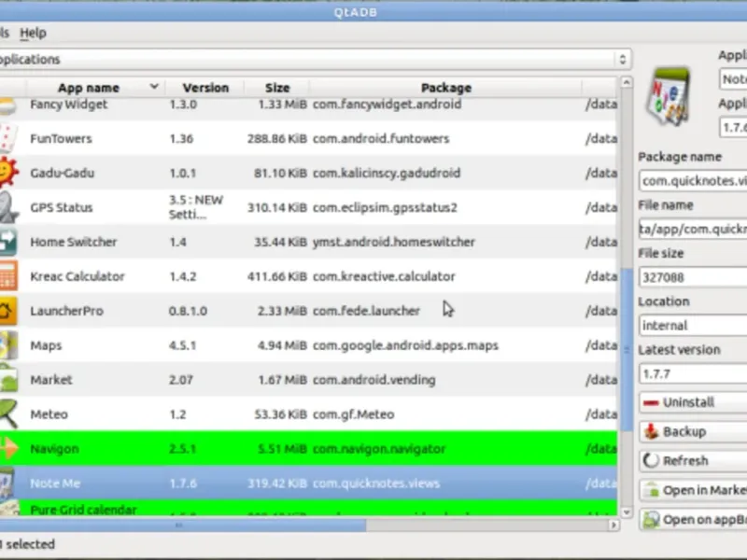
Task: Select the FunTowers row name
Action: coord(61,138)
